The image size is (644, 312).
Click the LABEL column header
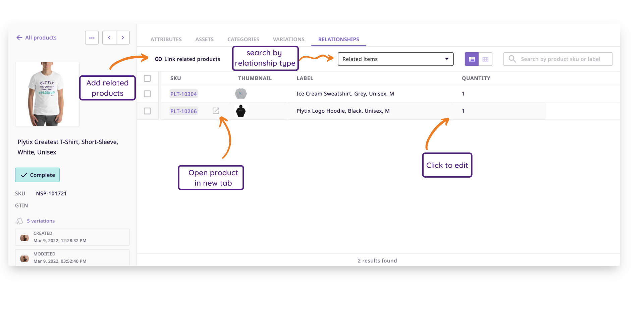point(305,78)
